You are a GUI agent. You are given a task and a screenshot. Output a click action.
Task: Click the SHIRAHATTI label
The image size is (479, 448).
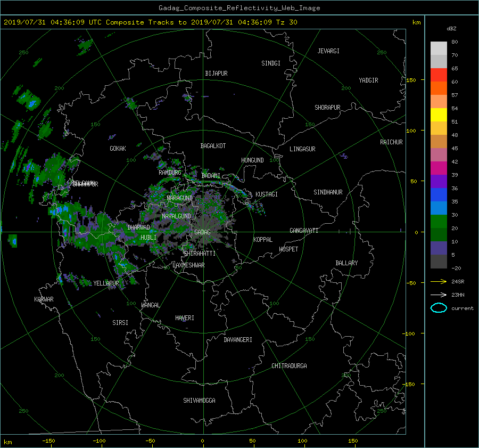pyautogui.click(x=200, y=254)
